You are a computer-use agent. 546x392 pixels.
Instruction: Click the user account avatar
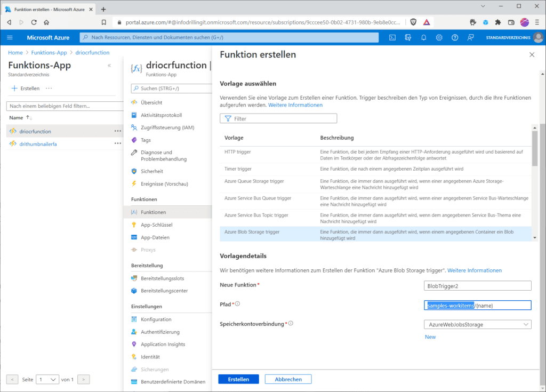coord(538,38)
